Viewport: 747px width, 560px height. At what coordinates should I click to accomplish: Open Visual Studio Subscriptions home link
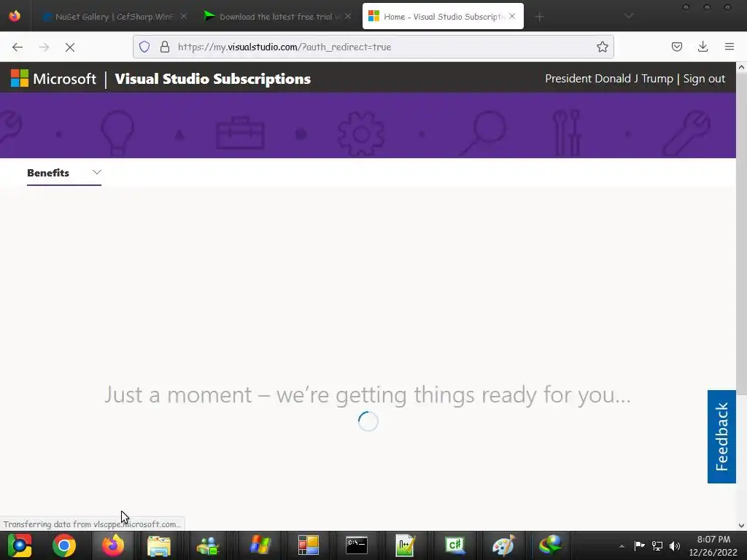(212, 79)
